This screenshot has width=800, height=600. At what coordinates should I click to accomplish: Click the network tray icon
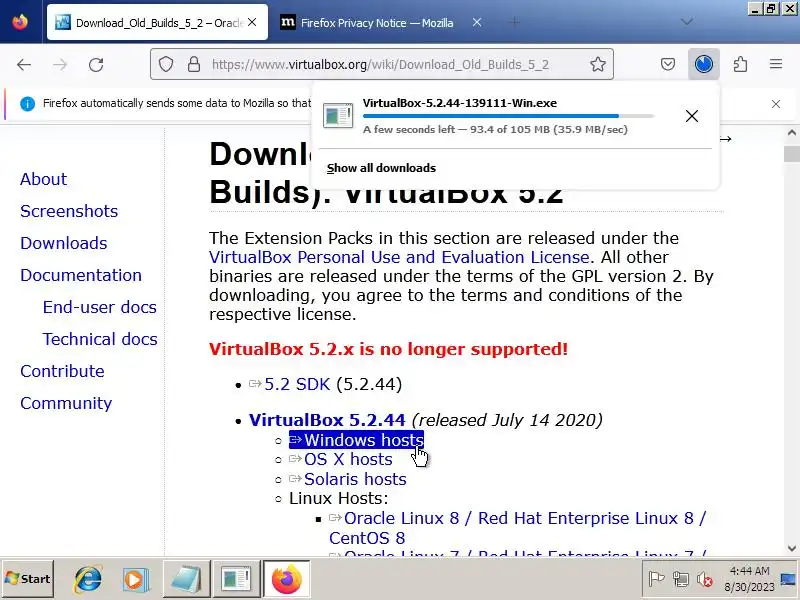(x=681, y=579)
